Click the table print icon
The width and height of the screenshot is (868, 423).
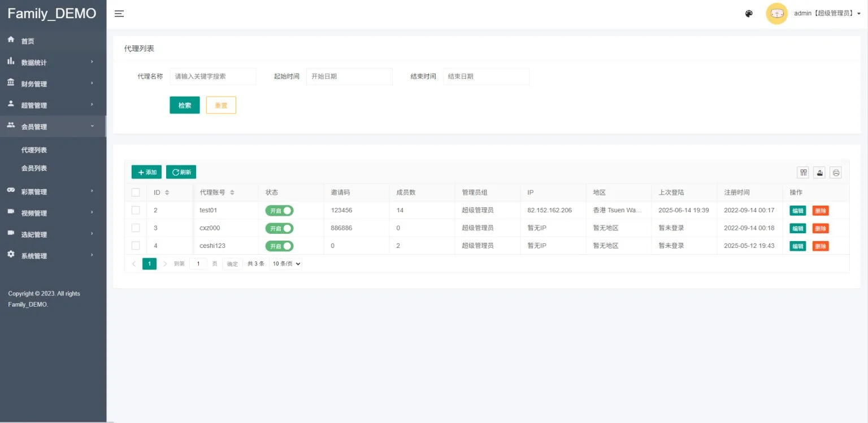coord(836,173)
